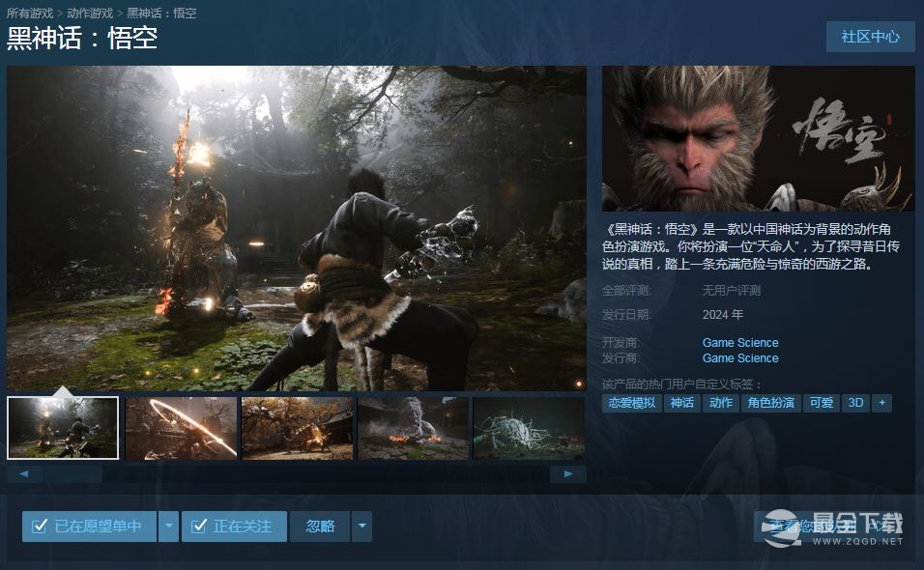The width and height of the screenshot is (924, 570).
Task: Click the 2024 年 release date text
Action: click(722, 314)
